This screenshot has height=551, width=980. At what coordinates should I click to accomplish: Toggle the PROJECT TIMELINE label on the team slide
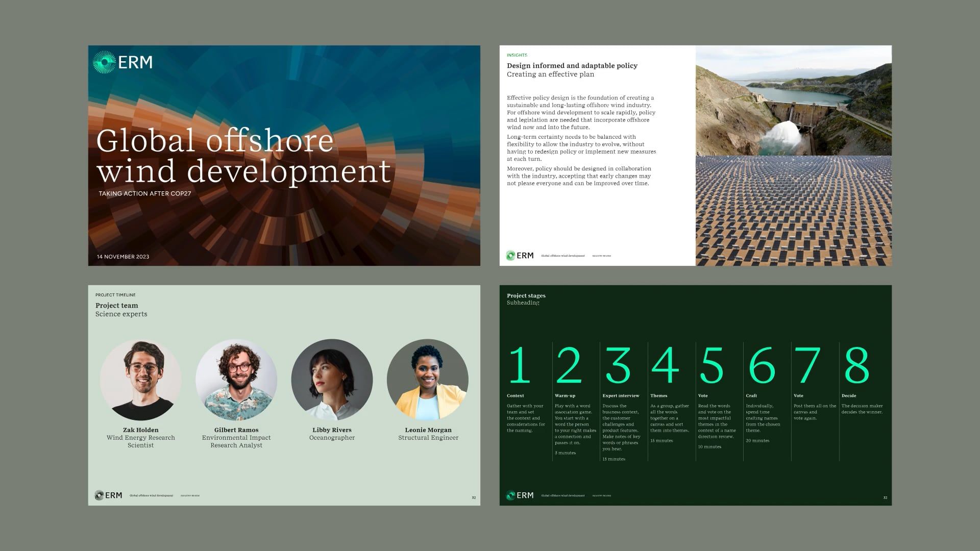click(x=115, y=295)
